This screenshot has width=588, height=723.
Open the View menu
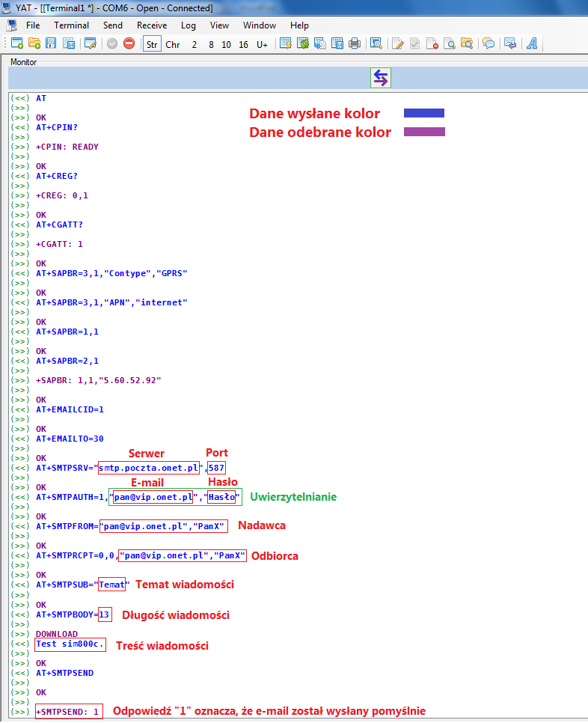tap(219, 25)
